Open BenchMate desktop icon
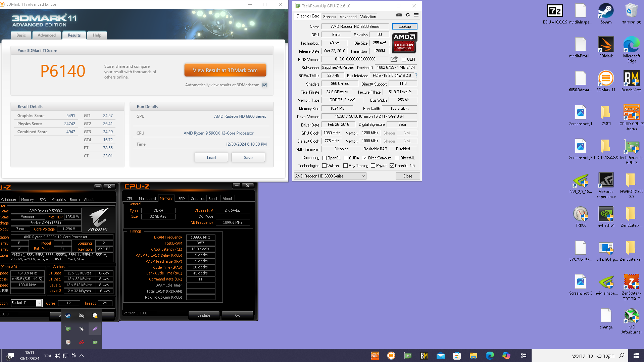 click(x=631, y=81)
